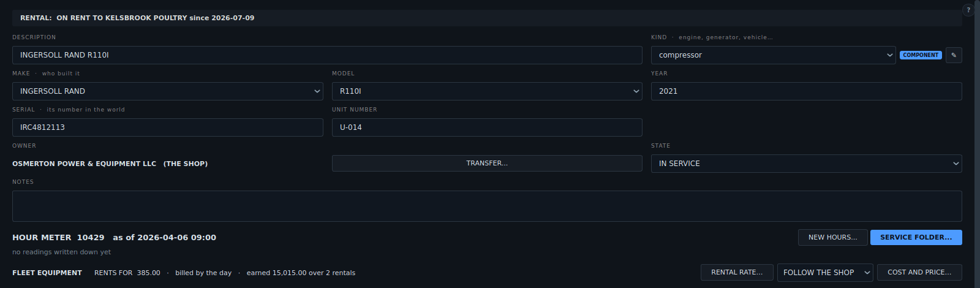Image resolution: width=980 pixels, height=288 pixels.
Task: Click the Serial field IRC4812113
Action: (x=168, y=127)
